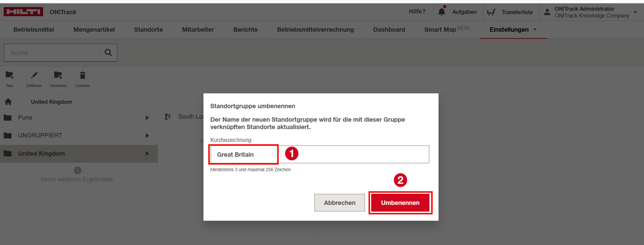Open the Smart Map BETA tab
This screenshot has height=245, width=644.
[x=447, y=29]
